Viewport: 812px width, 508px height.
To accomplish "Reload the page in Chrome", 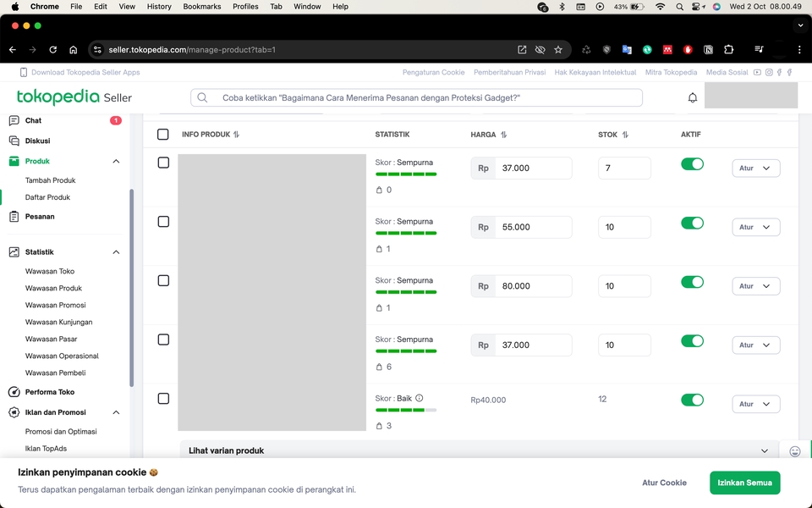I will [x=52, y=50].
